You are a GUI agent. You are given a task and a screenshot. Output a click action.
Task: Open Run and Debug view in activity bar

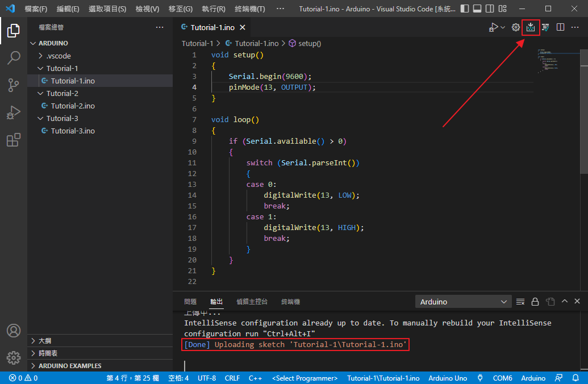pyautogui.click(x=14, y=112)
